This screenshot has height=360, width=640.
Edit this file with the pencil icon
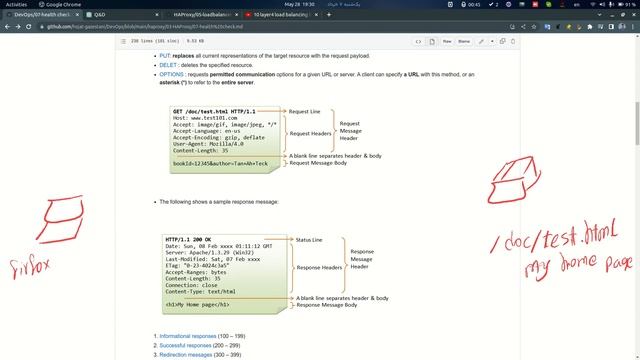tap(481, 41)
